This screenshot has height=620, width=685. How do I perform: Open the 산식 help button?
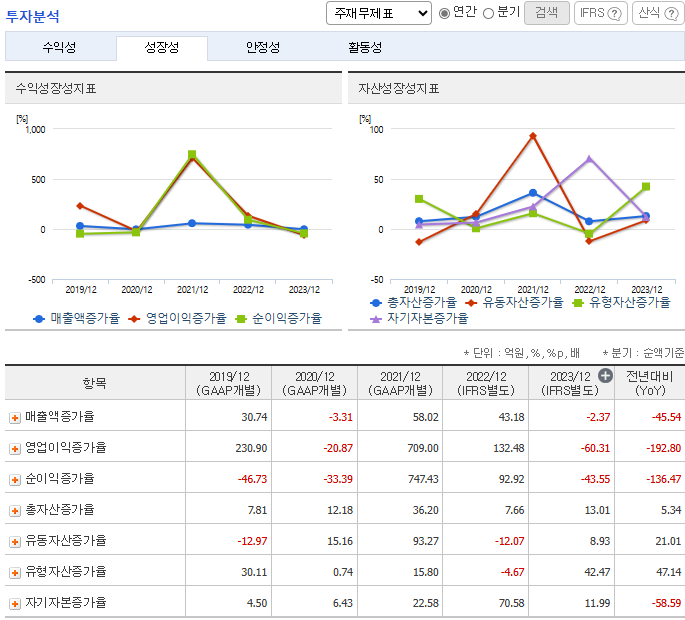(x=658, y=13)
